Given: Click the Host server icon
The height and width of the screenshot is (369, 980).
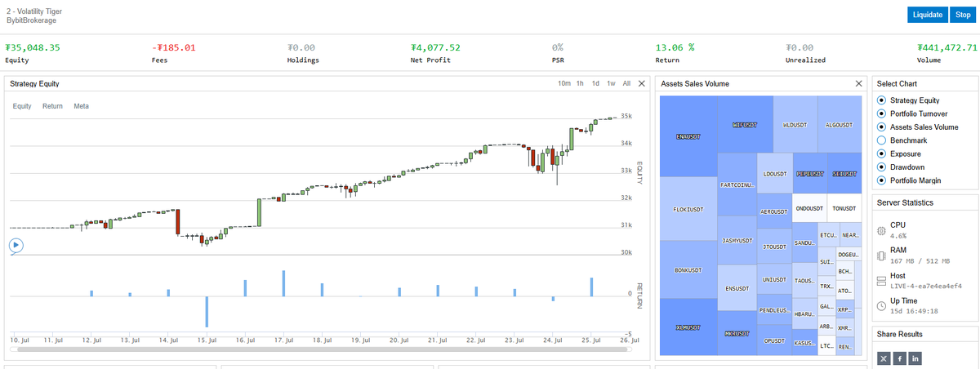Looking at the screenshot, I should click(881, 281).
